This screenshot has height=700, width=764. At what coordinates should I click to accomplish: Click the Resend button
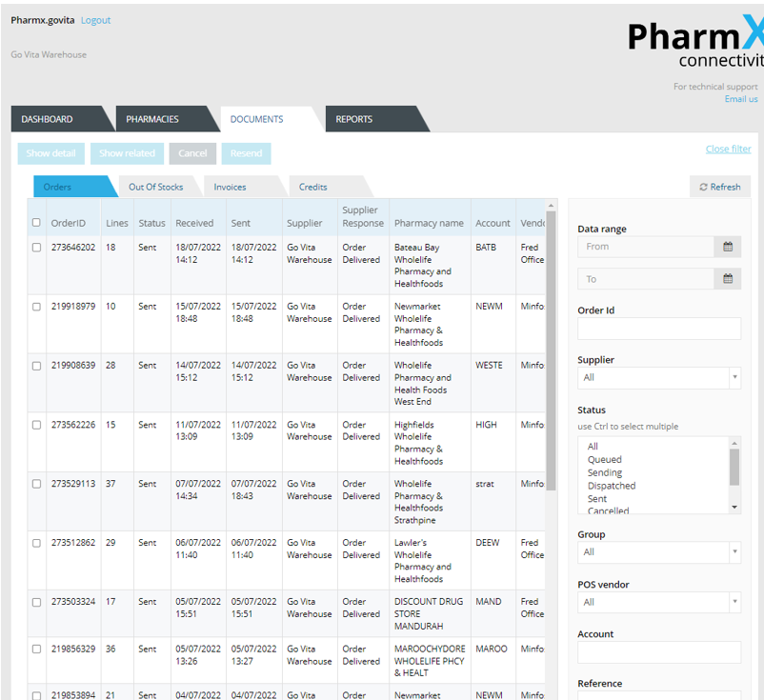pos(246,153)
